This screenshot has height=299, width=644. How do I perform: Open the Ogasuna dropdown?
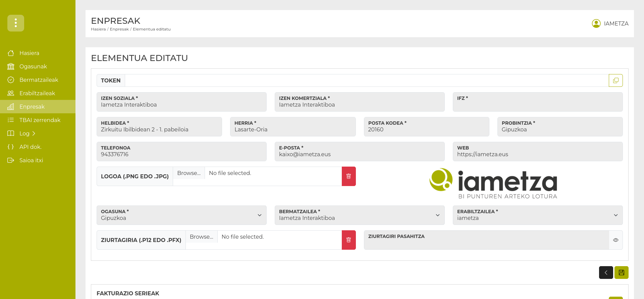(181, 215)
